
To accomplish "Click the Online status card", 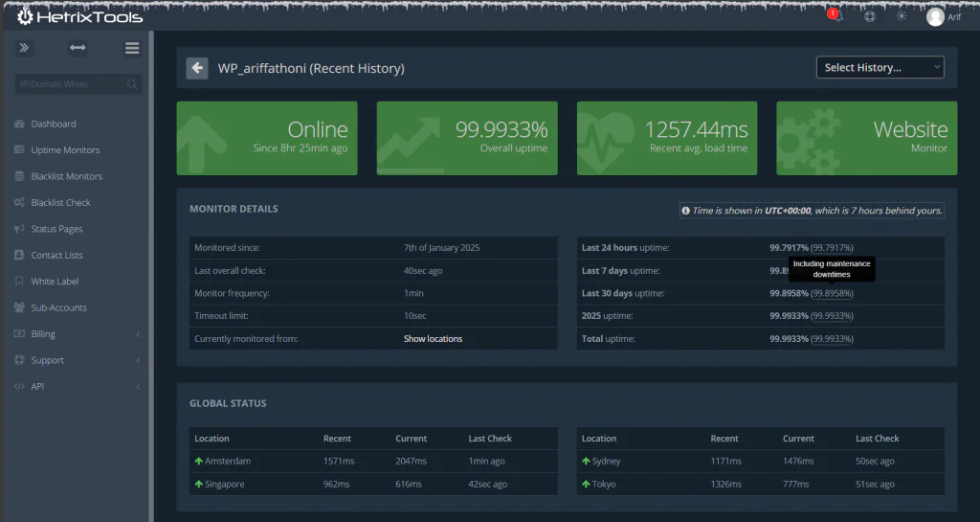I will (267, 138).
